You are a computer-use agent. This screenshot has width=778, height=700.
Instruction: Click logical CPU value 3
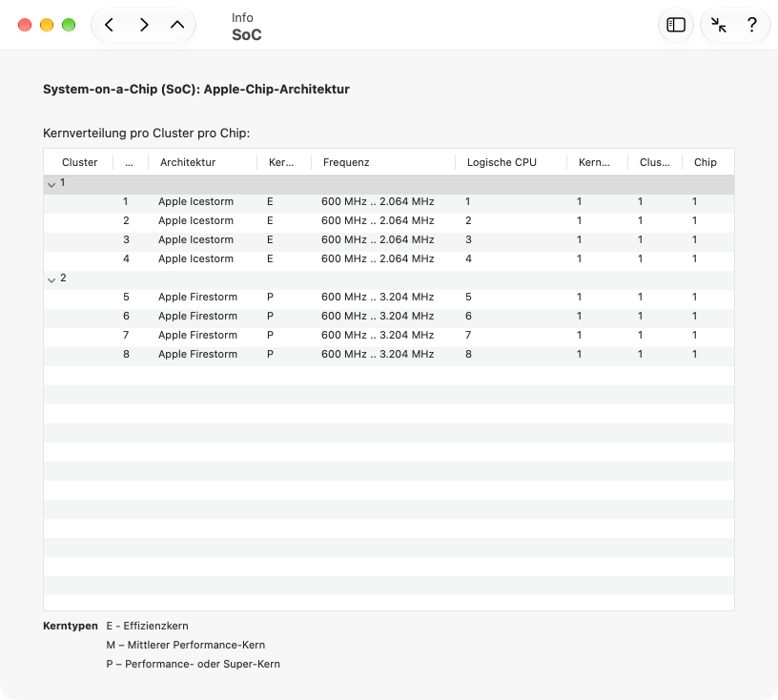[x=468, y=239]
